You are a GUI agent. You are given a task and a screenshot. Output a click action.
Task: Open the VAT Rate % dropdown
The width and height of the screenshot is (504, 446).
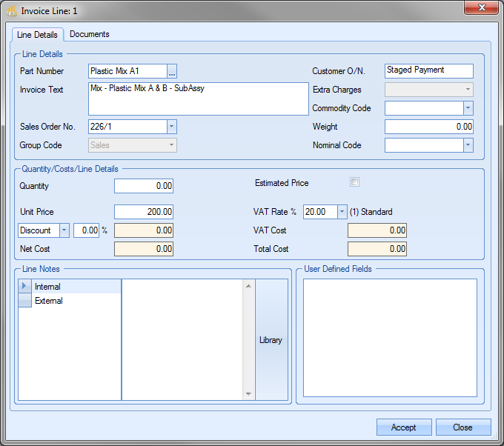[x=342, y=212]
